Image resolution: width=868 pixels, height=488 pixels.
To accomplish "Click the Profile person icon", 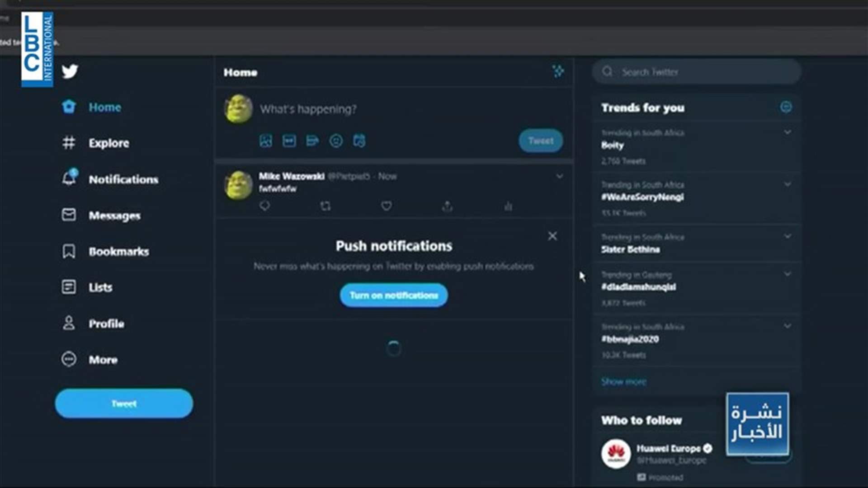I will (x=69, y=323).
